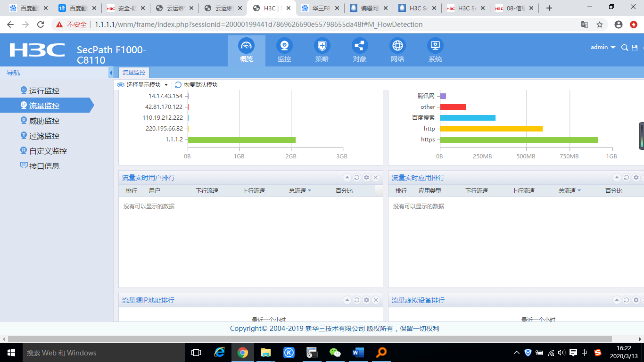Switch to the 08-信息 browser tab
This screenshot has width=644, height=362.
[x=514, y=8]
